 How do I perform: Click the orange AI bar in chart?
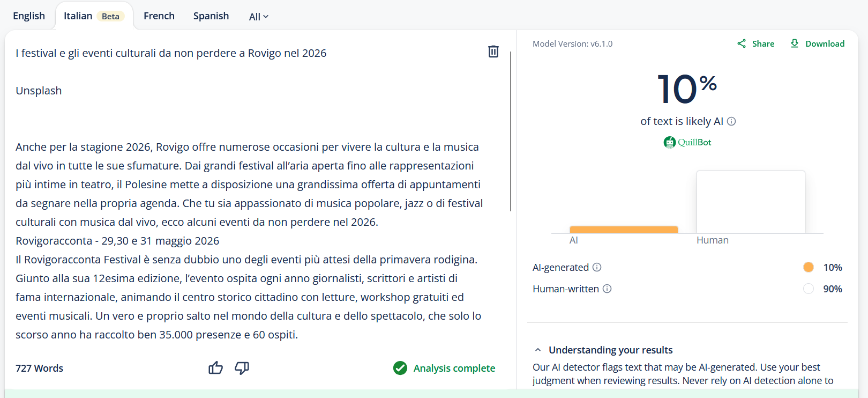[624, 230]
